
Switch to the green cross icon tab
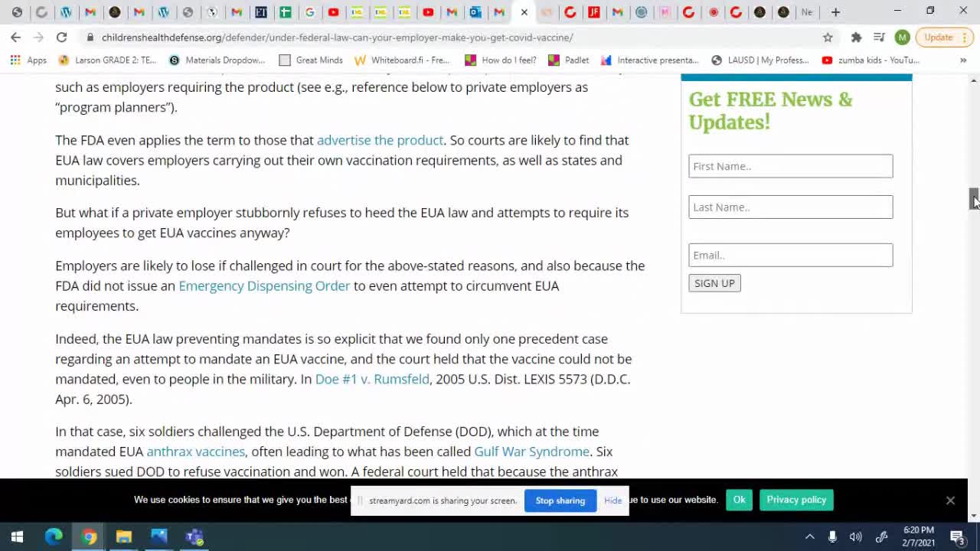click(285, 11)
